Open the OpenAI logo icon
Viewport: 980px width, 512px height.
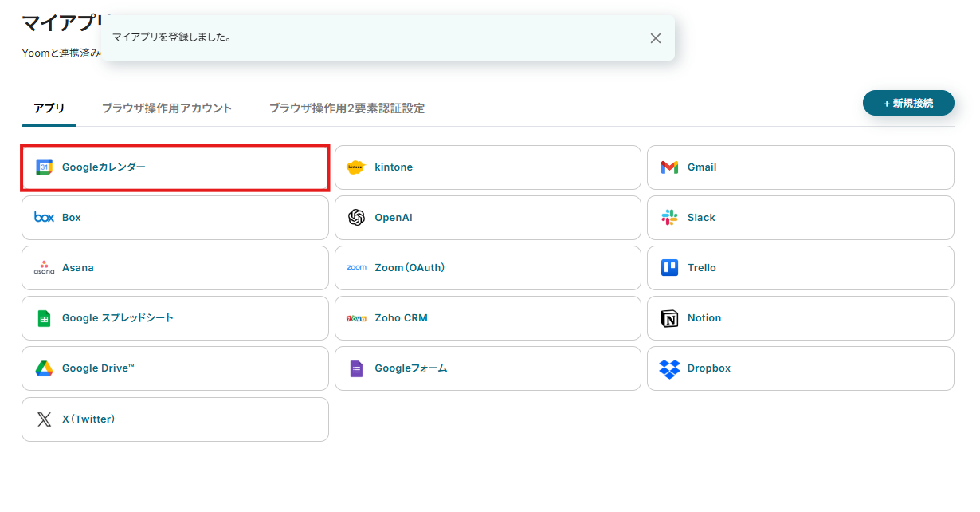point(356,218)
